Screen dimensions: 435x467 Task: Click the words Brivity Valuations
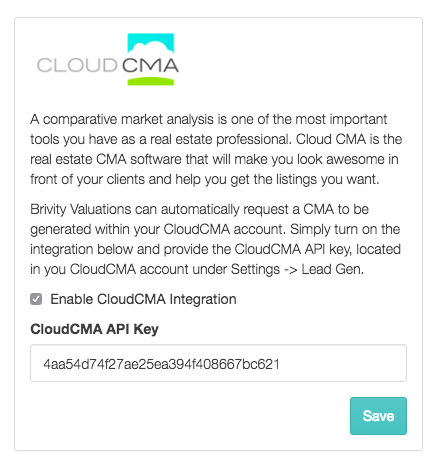click(x=80, y=209)
